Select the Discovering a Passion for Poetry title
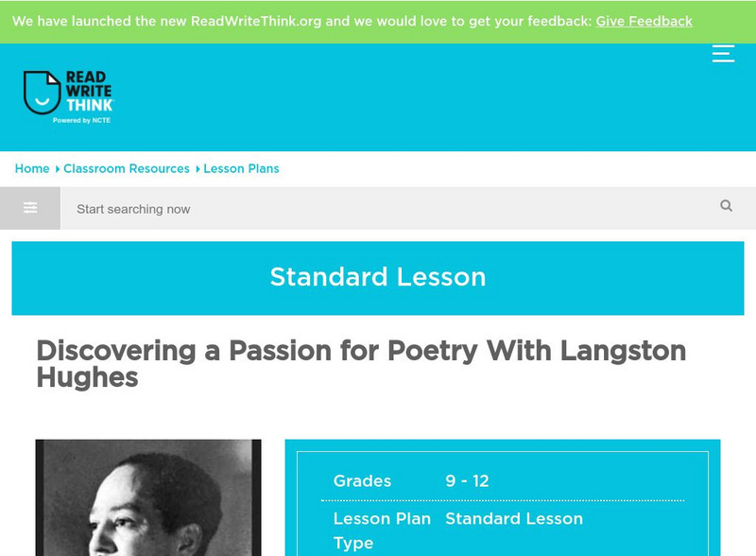This screenshot has width=756, height=556. (361, 363)
